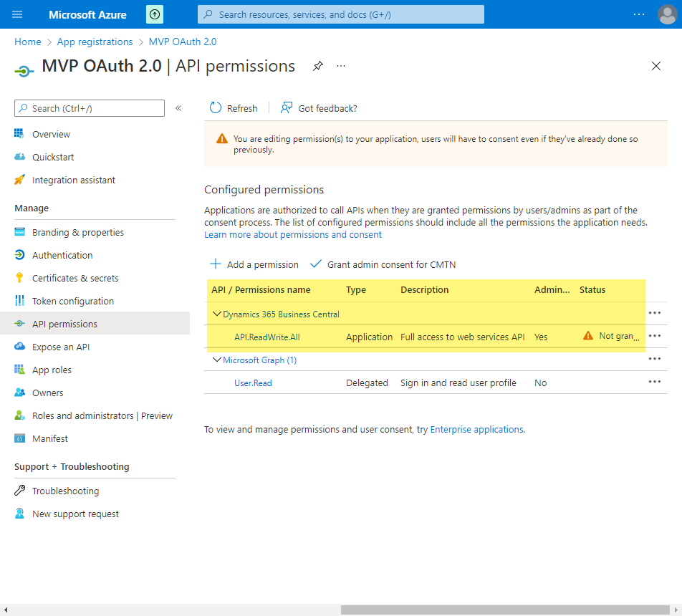Click the Manifest icon
This screenshot has width=682, height=616.
19,438
